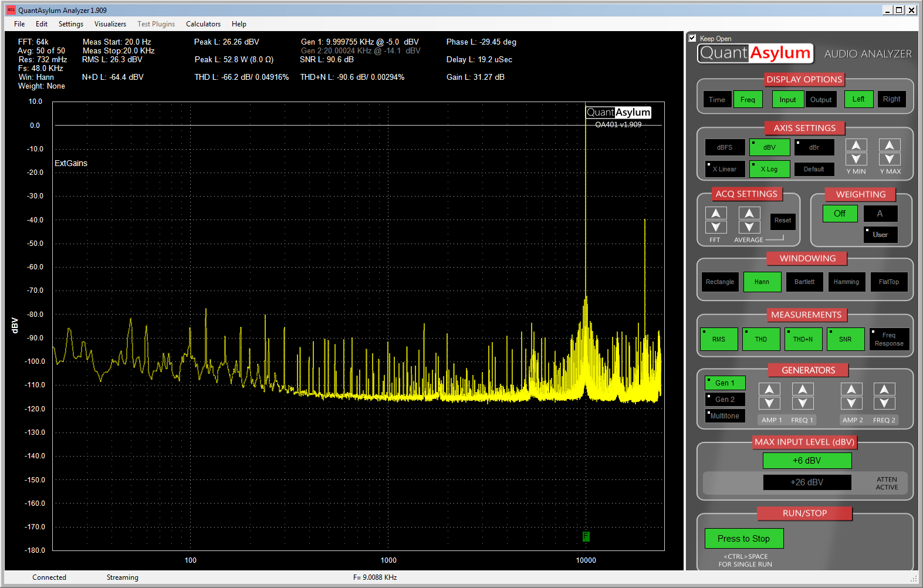Switch display to Time domain
The width and height of the screenshot is (923, 588).
(x=717, y=100)
